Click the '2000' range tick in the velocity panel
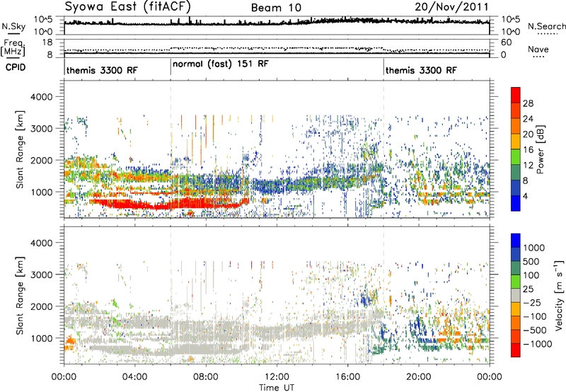Image resolution: width=566 pixels, height=392 pixels. tap(42, 306)
